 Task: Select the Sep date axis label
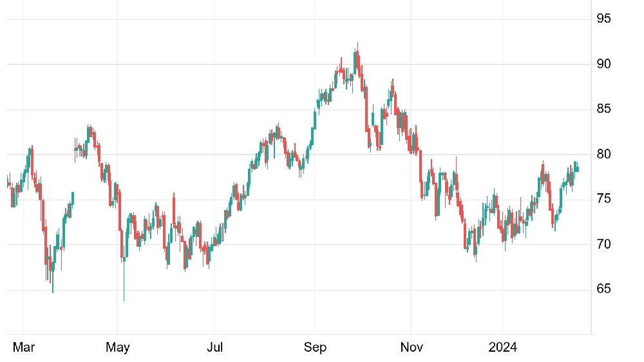(315, 347)
